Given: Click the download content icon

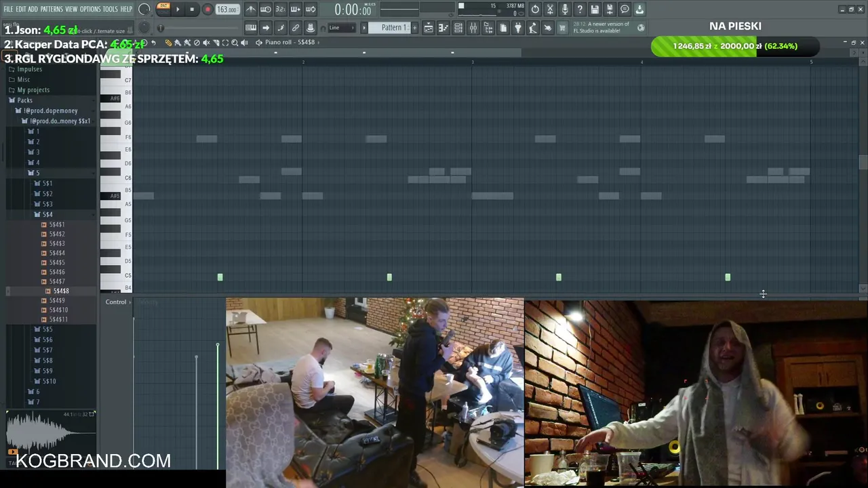Looking at the screenshot, I should pos(639,9).
